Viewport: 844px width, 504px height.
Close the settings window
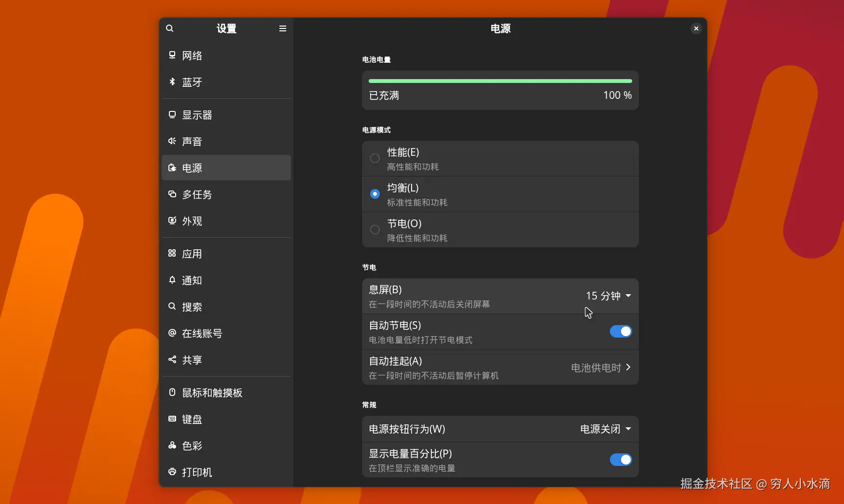click(x=696, y=28)
